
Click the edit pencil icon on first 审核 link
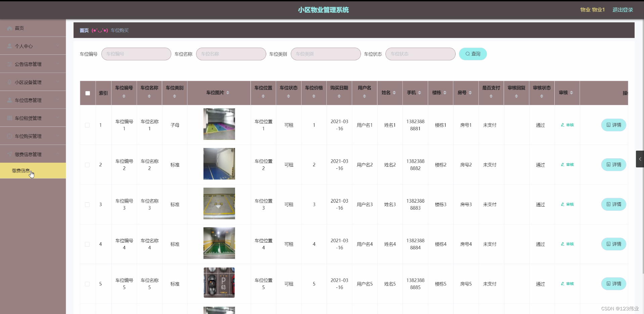coord(563,125)
